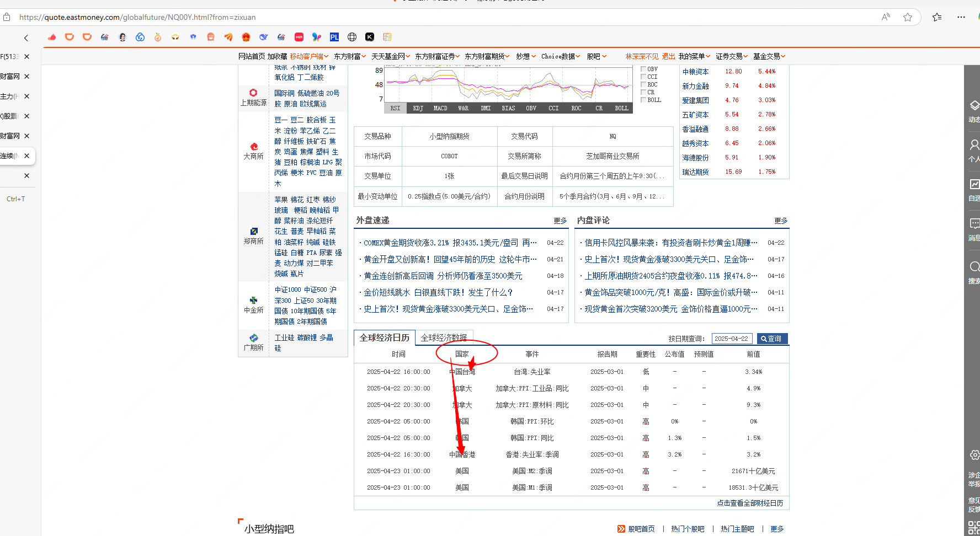980x536 pixels.
Task: Click the orange grid bookmark icon
Action: (x=387, y=37)
